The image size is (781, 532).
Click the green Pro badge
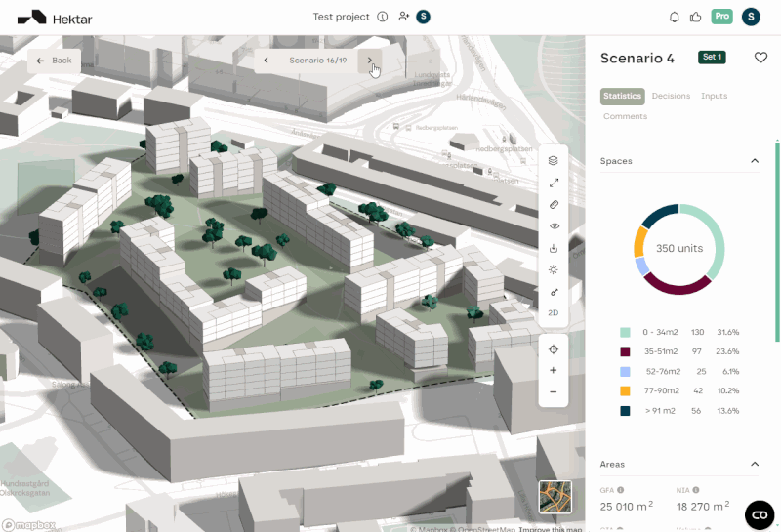(x=721, y=17)
